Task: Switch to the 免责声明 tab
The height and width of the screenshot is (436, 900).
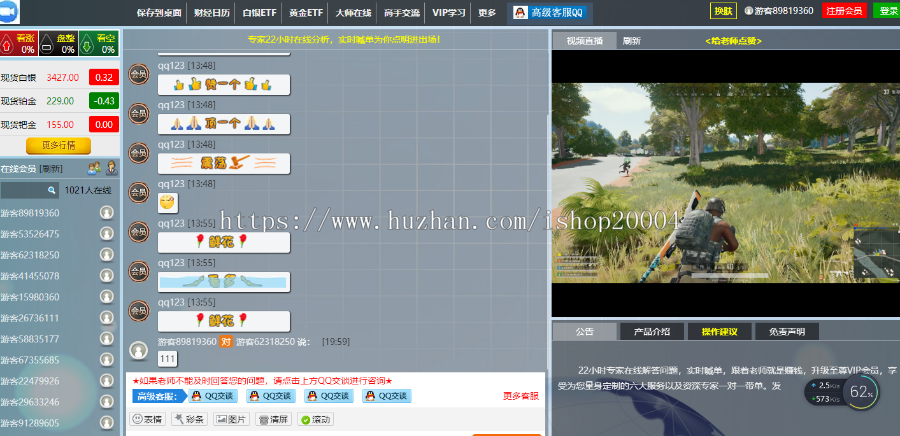Action: 787,332
